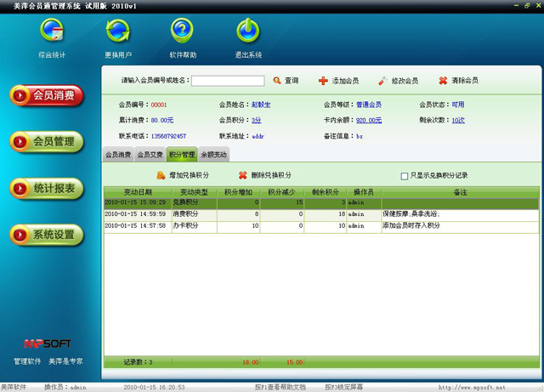This screenshot has width=544, height=392.
Task: Click the 查询 magnifier search icon
Action: (277, 81)
